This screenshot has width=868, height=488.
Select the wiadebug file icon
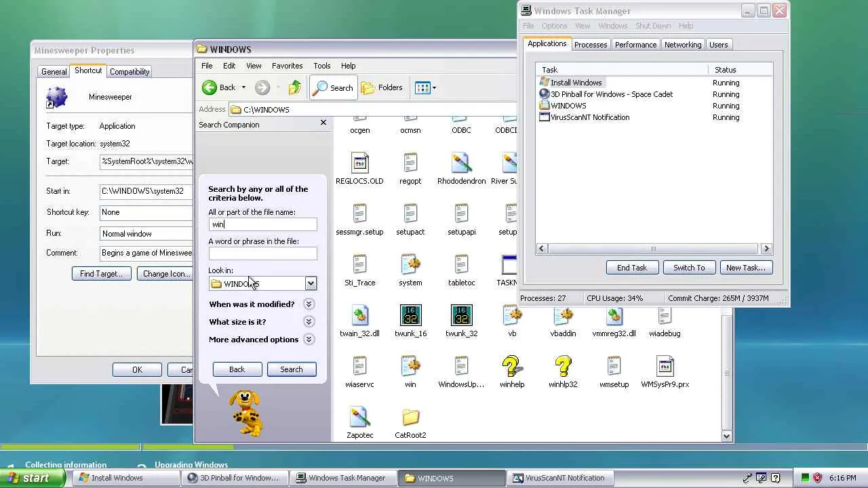pyautogui.click(x=665, y=315)
